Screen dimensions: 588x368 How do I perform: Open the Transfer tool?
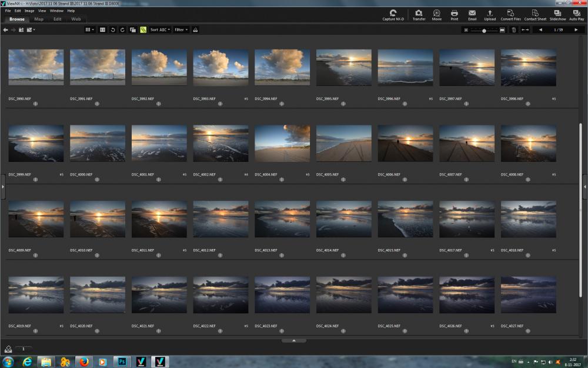click(x=419, y=15)
